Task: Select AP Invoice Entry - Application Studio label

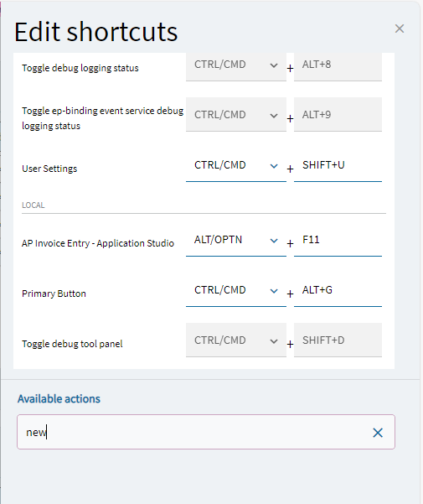Action: [x=98, y=243]
